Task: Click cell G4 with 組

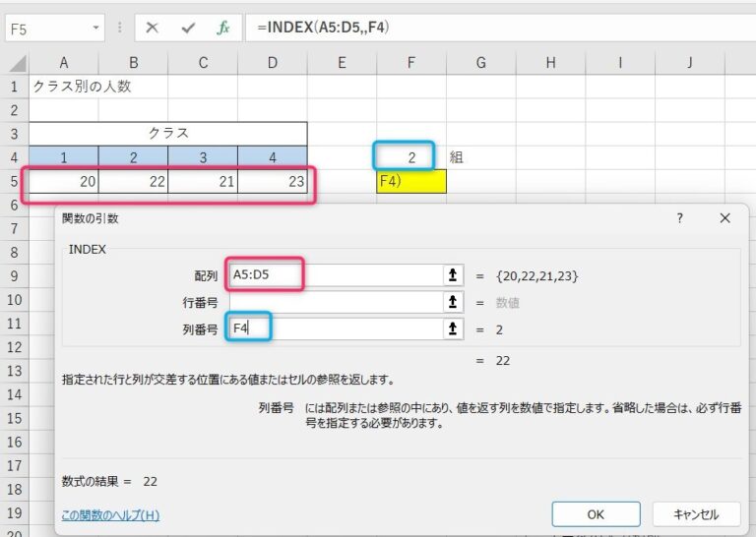Action: coord(480,157)
